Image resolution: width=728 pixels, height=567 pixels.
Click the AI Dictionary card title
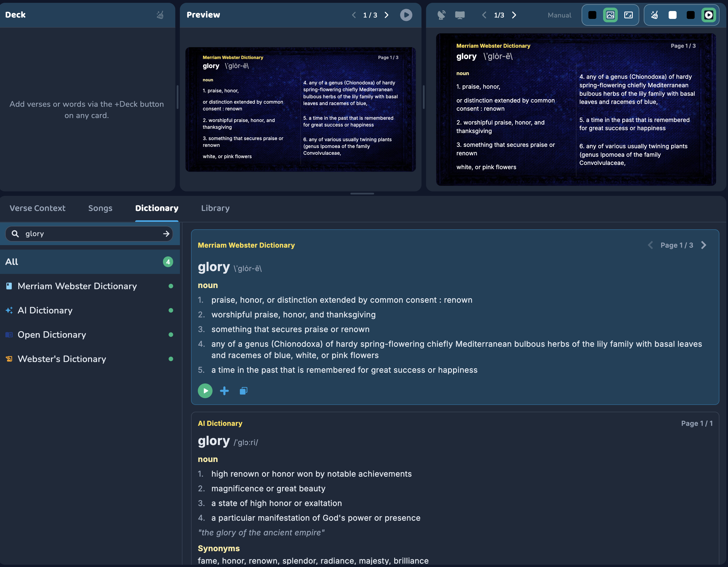[x=220, y=424]
